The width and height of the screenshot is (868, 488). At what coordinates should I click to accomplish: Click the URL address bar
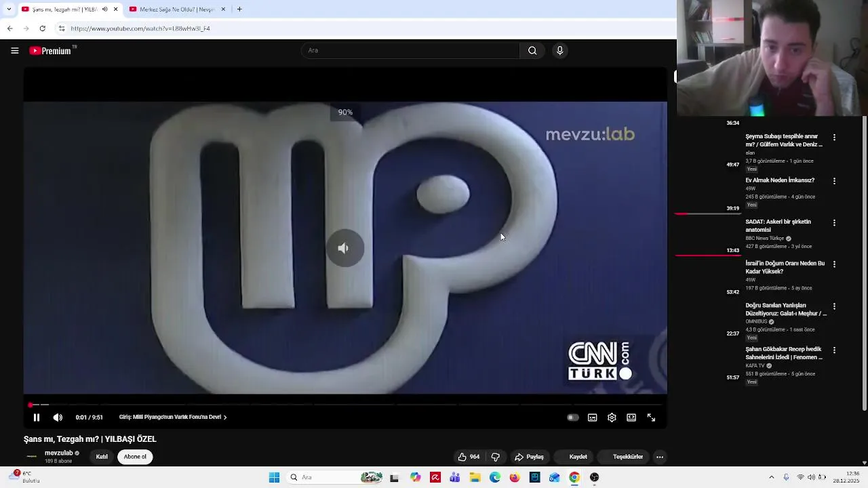tap(366, 28)
